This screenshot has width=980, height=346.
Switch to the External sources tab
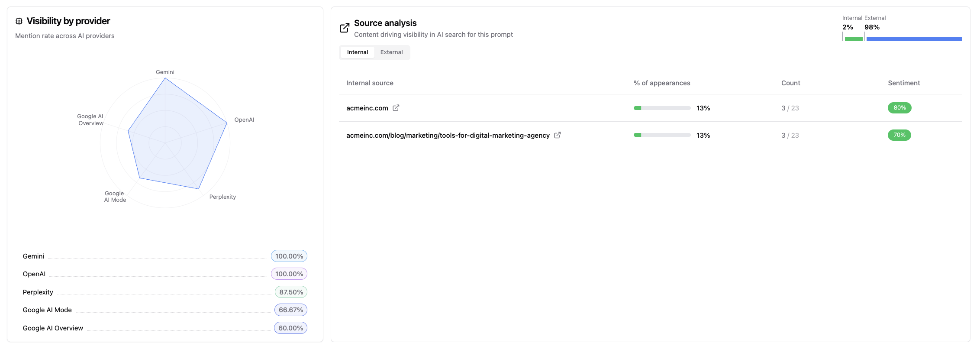391,52
